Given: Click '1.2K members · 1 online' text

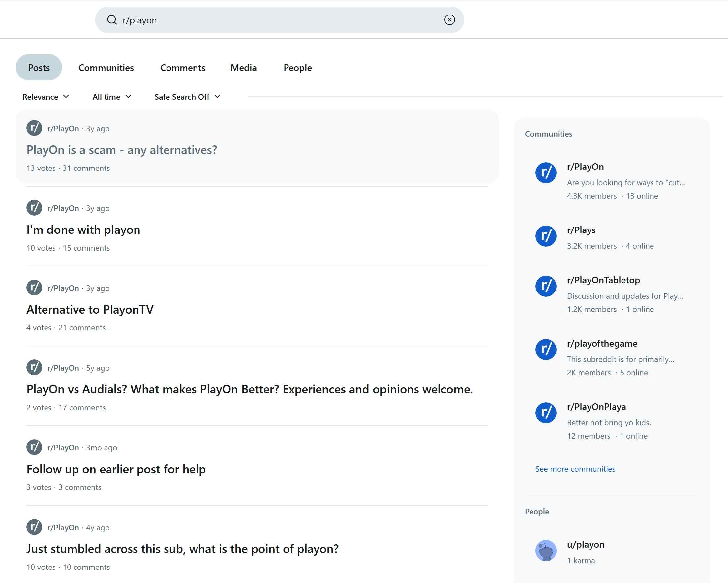Looking at the screenshot, I should pyautogui.click(x=610, y=309).
